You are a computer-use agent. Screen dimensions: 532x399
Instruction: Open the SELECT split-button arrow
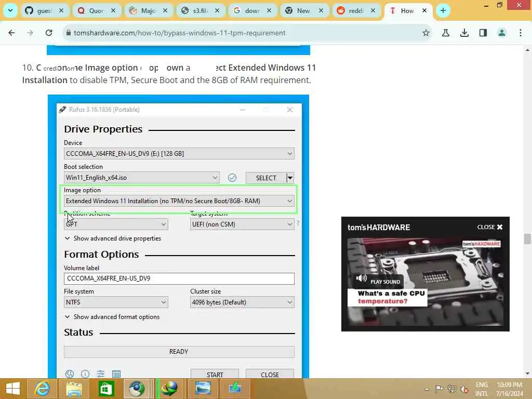point(290,178)
